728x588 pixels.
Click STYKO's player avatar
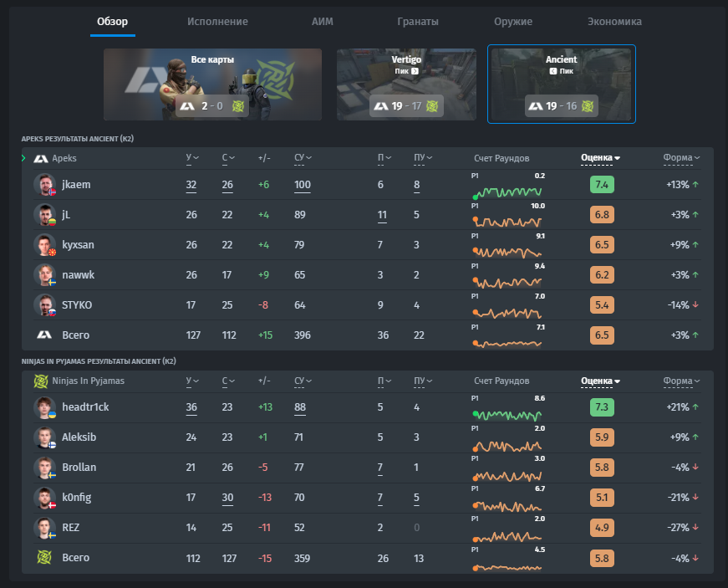[x=44, y=305]
